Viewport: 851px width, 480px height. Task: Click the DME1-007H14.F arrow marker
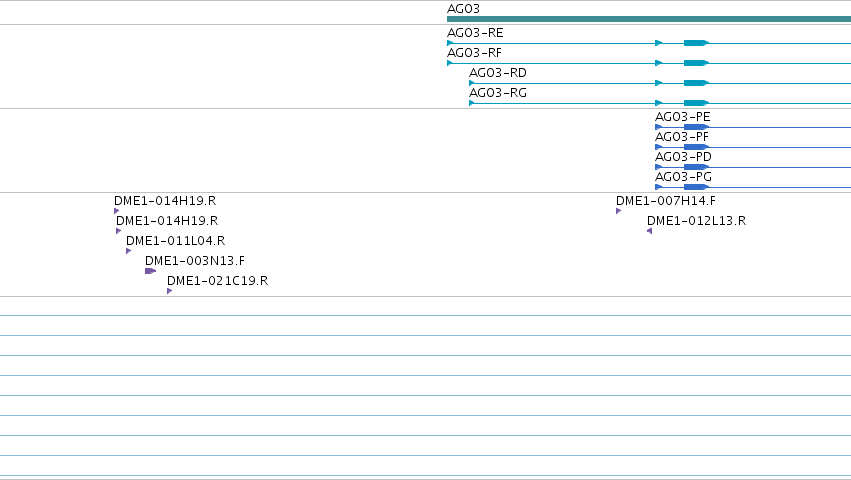pos(618,211)
